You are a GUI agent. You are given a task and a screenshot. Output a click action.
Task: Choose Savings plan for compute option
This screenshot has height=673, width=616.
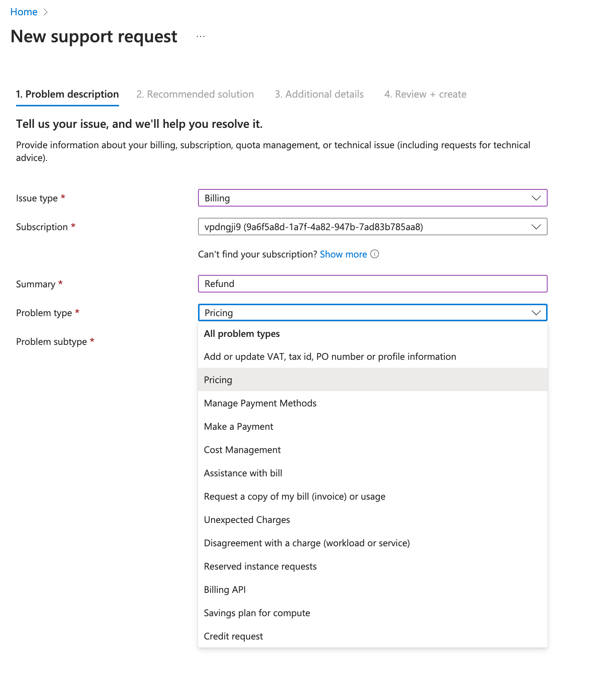(x=372, y=613)
